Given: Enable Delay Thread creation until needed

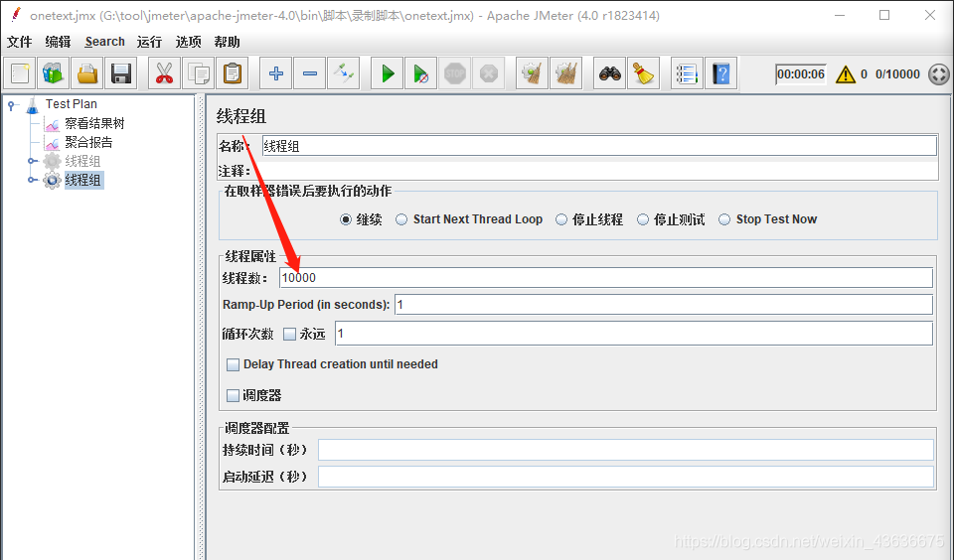Looking at the screenshot, I should (x=233, y=364).
